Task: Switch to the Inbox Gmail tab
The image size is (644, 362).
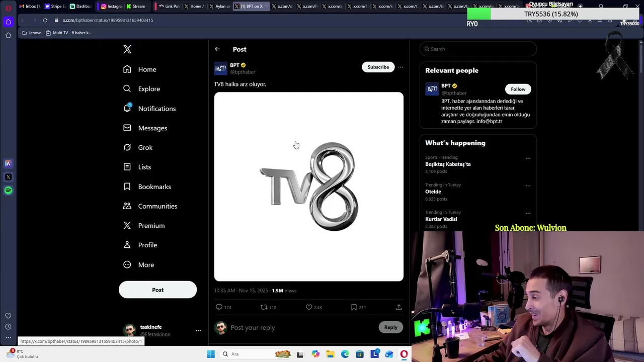Action: [29, 6]
